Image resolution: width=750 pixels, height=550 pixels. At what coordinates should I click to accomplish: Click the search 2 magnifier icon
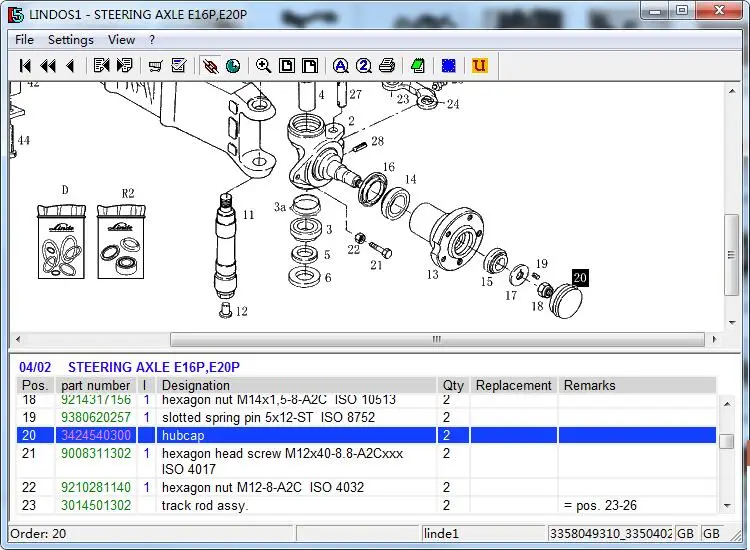tap(364, 66)
